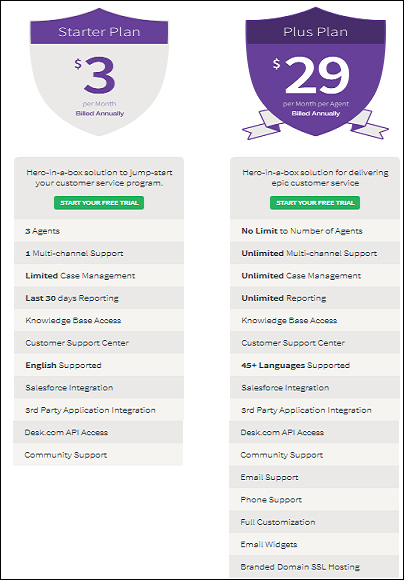Click Phone Support feature row
Screen dimensions: 404x580
click(314, 500)
